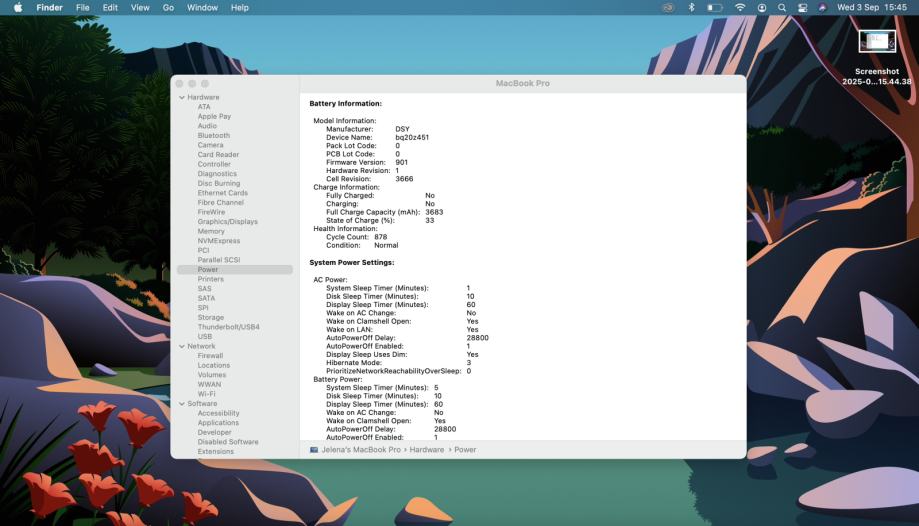The height and width of the screenshot is (526, 919).
Task: Click the Creative Cloud menu bar icon
Action: [669, 7]
